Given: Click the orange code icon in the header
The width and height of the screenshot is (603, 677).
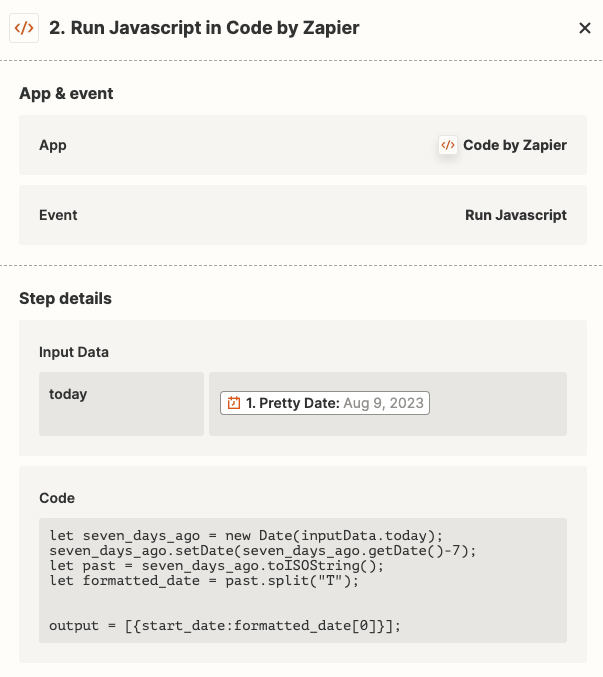Looking at the screenshot, I should [24, 28].
